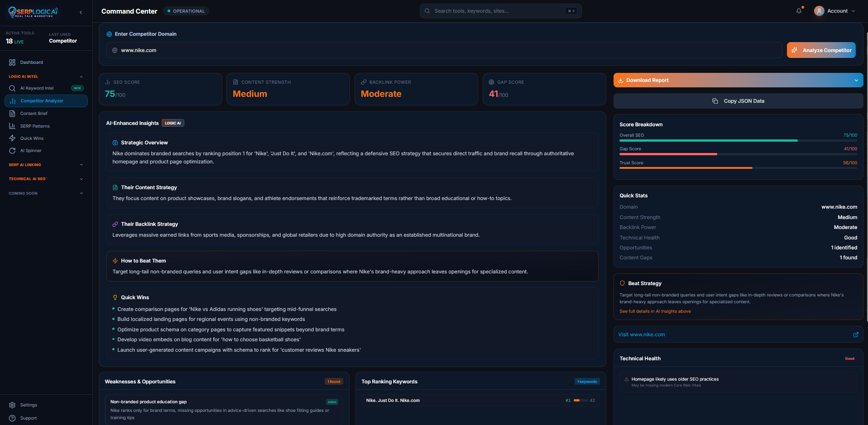Click the AI Spinner refresh icon

point(12,151)
